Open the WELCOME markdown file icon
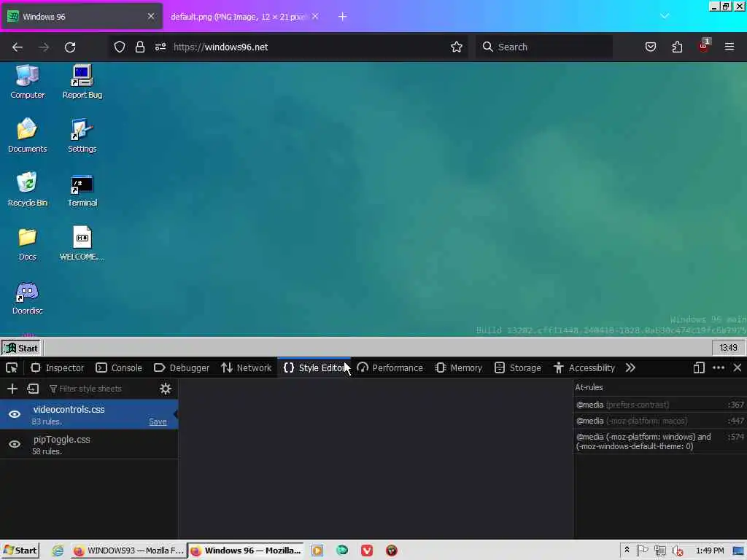Viewport: 747px width, 560px height. pyautogui.click(x=82, y=244)
